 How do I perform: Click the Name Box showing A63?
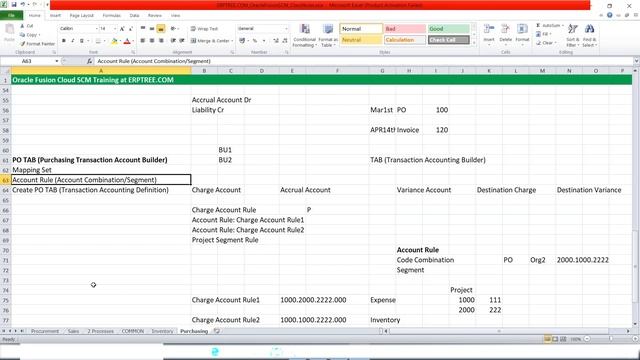27,61
